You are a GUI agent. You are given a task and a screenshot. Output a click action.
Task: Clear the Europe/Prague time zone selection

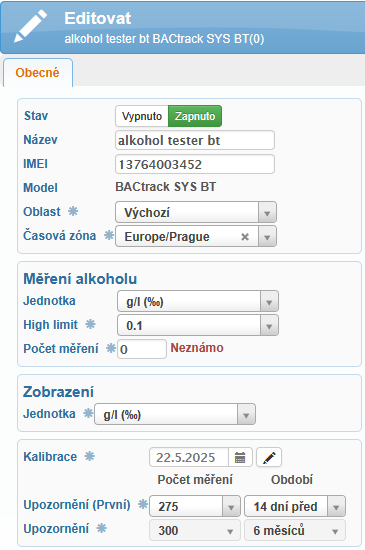(245, 237)
